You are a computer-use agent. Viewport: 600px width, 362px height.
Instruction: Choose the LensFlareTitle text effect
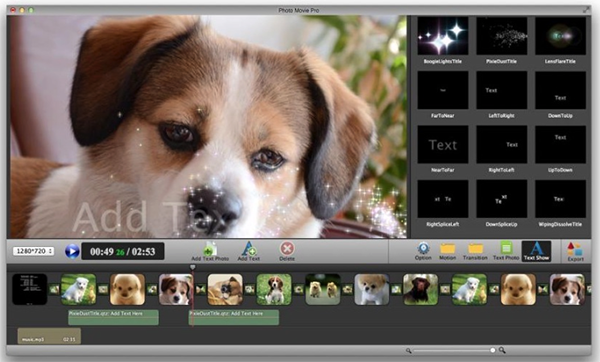(x=560, y=36)
